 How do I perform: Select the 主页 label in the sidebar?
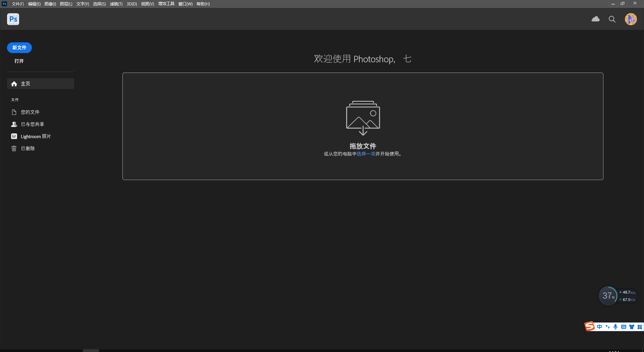pyautogui.click(x=25, y=84)
